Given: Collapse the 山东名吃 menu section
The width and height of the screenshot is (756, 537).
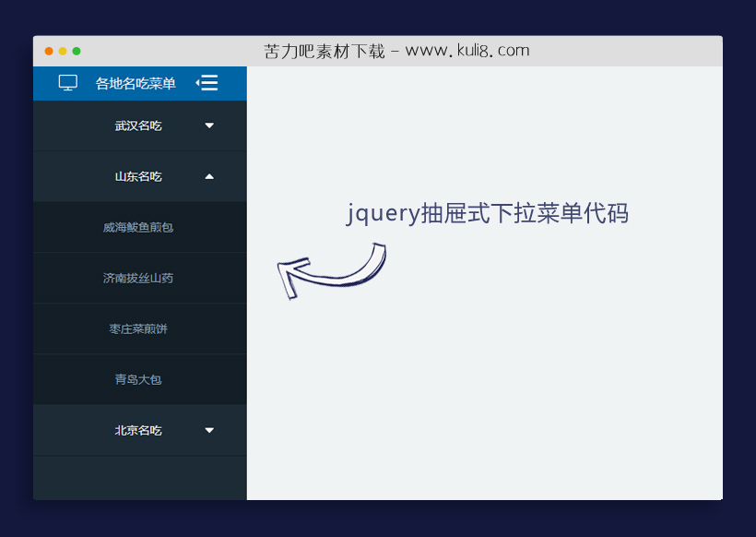Looking at the screenshot, I should coord(140,176).
